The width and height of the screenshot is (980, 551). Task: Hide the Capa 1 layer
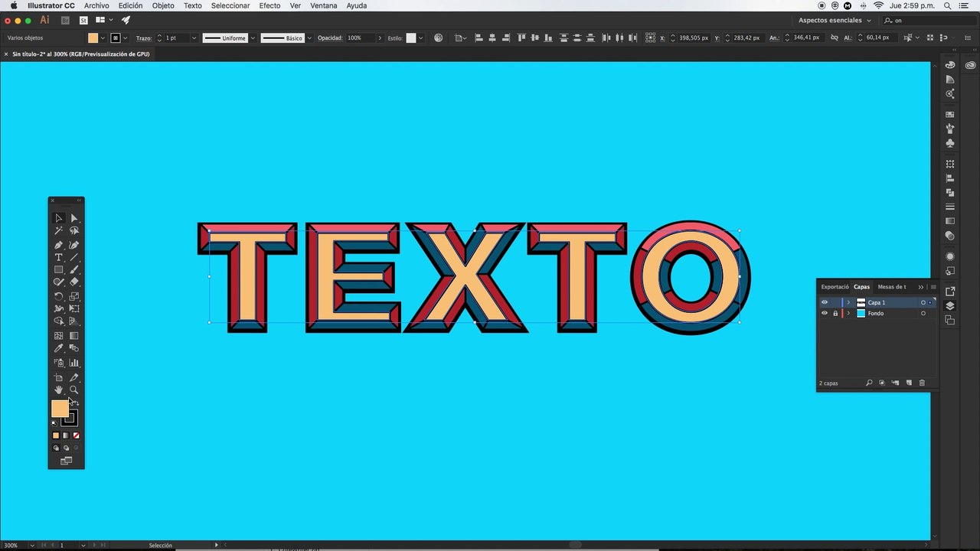coord(825,302)
